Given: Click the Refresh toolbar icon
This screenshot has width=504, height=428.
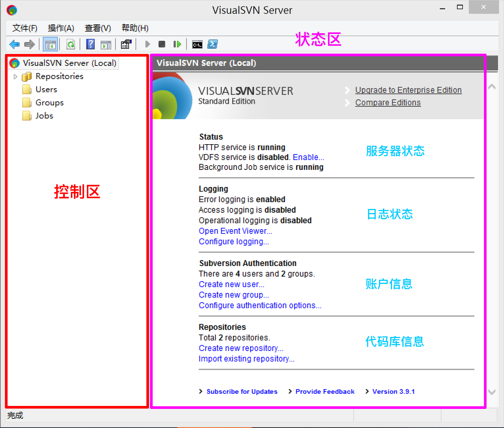Looking at the screenshot, I should pyautogui.click(x=71, y=44).
